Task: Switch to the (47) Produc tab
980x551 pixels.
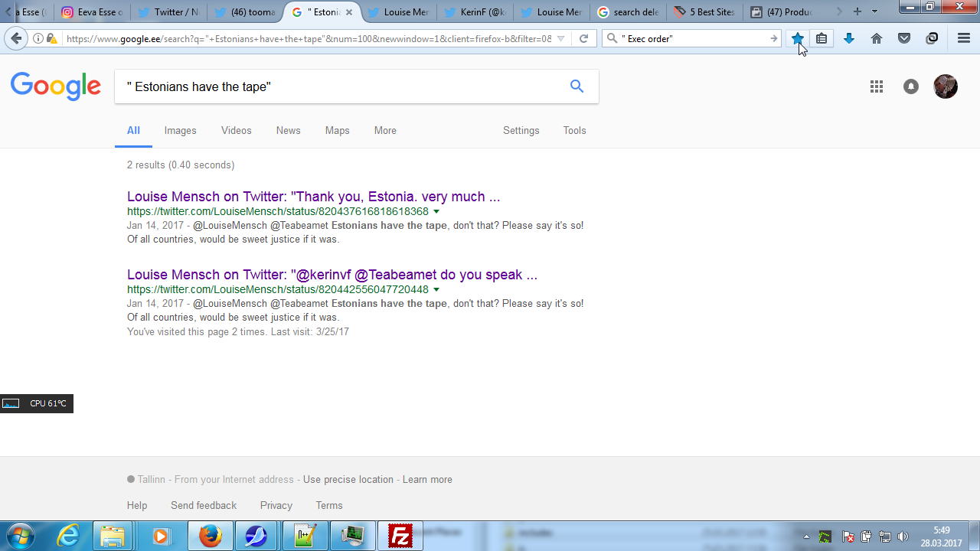Action: click(x=781, y=12)
